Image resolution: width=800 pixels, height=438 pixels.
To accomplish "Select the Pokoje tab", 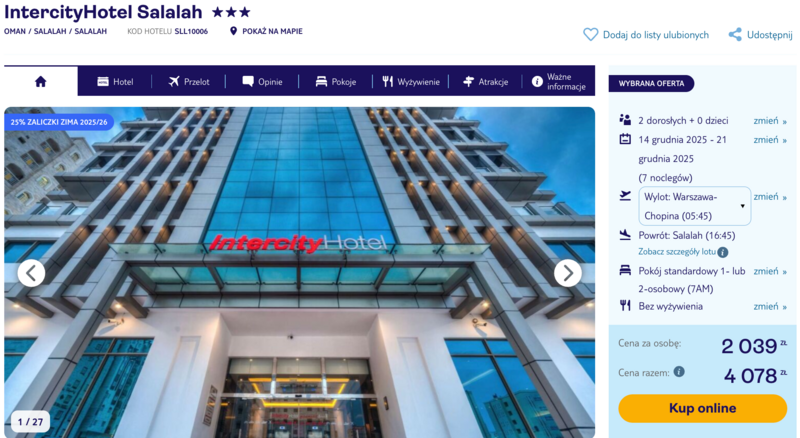I will (x=336, y=82).
